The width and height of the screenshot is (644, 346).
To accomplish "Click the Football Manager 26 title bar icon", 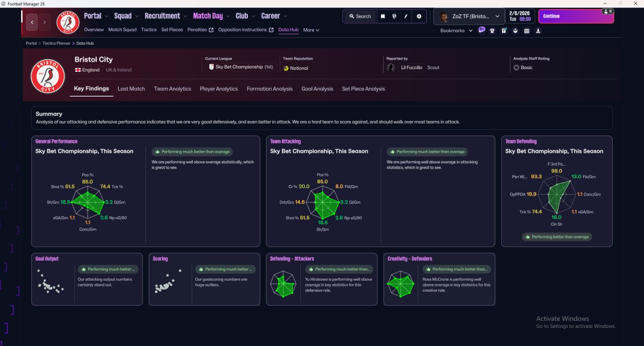I will click(4, 4).
